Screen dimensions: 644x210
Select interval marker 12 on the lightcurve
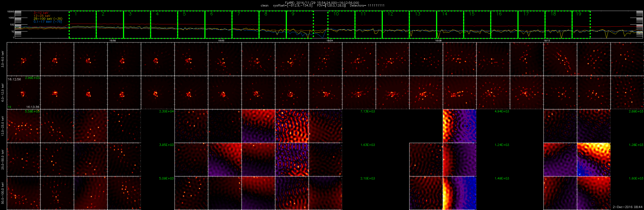[390, 14]
